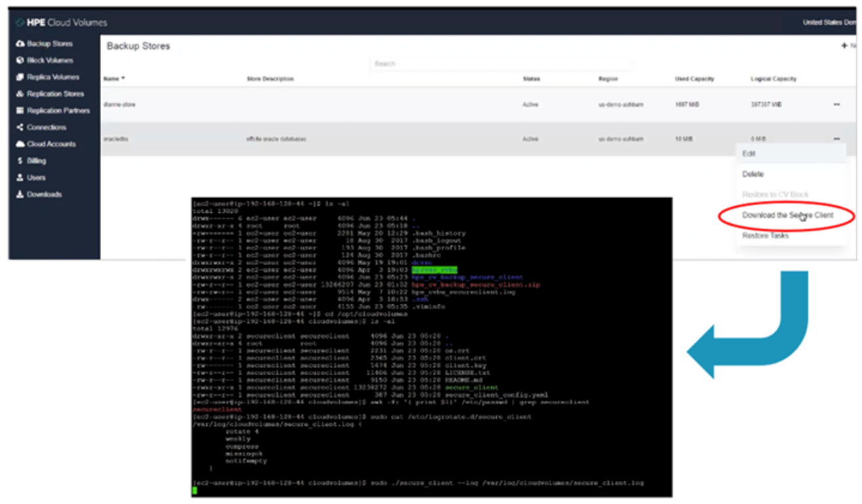Click the Users person icon
This screenshot has height=504, width=862.
pyautogui.click(x=20, y=177)
